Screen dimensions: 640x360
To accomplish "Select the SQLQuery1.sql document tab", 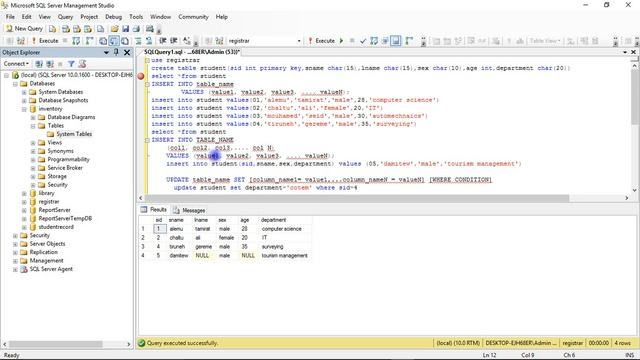I will (x=191, y=52).
